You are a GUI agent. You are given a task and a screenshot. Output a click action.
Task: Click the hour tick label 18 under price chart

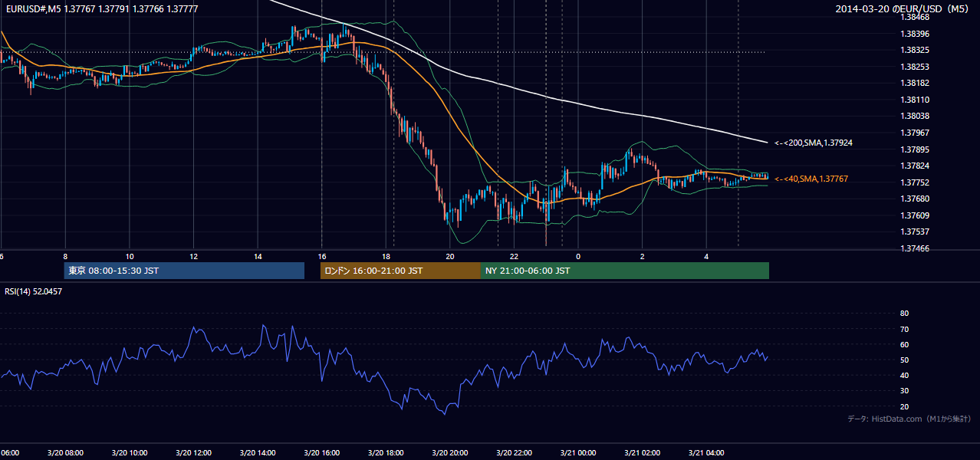[386, 257]
